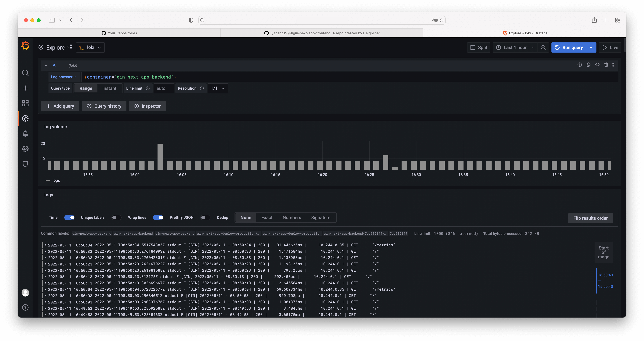Click Flip results order
This screenshot has width=644, height=341.
(x=590, y=218)
